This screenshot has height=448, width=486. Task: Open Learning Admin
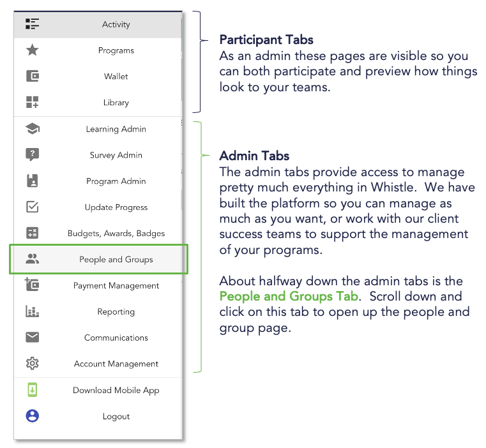click(98, 129)
